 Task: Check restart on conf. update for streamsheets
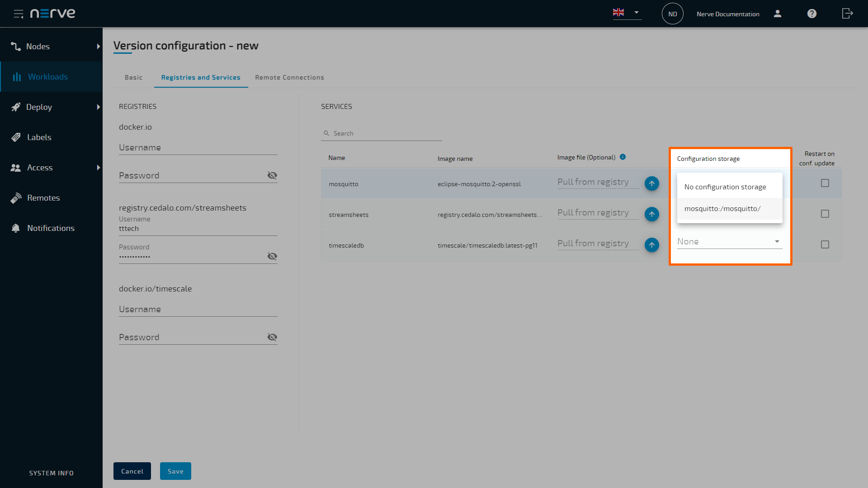pyautogui.click(x=825, y=213)
